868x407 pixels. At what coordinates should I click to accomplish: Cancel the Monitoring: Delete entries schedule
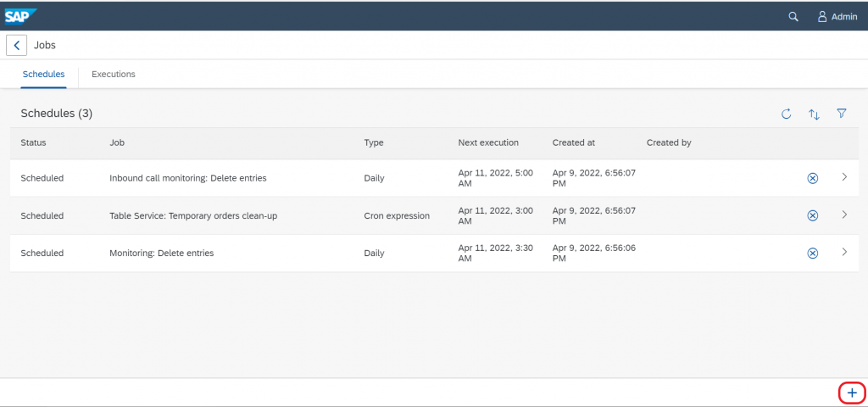(x=813, y=253)
